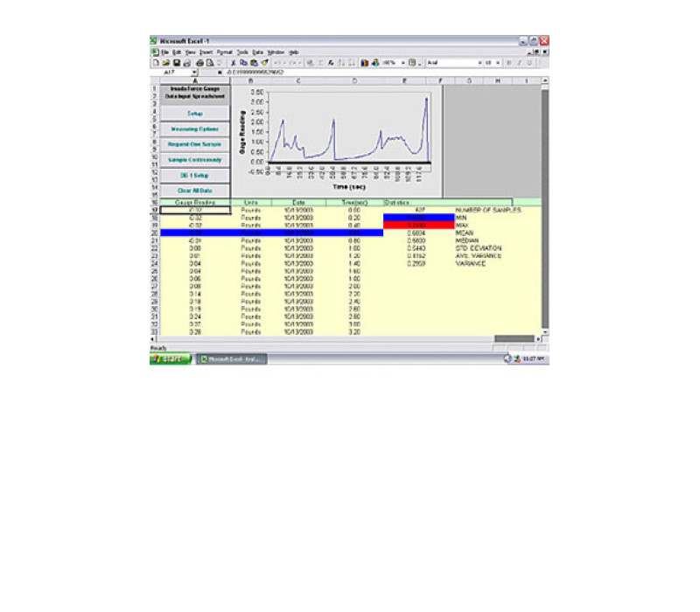Click the Time (sec) chart axis title
The width and height of the screenshot is (700, 612).
(x=349, y=187)
